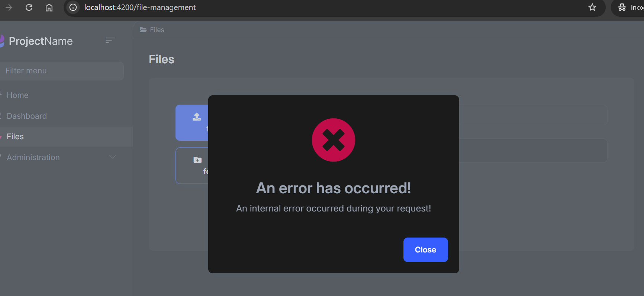This screenshot has height=296, width=644.
Task: Navigate forward in the browser
Action: [9, 7]
